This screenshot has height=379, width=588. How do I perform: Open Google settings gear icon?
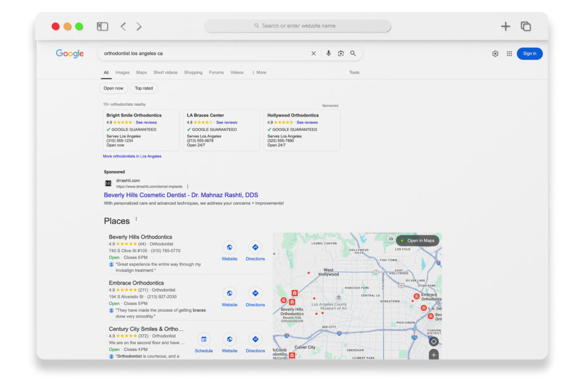(496, 53)
